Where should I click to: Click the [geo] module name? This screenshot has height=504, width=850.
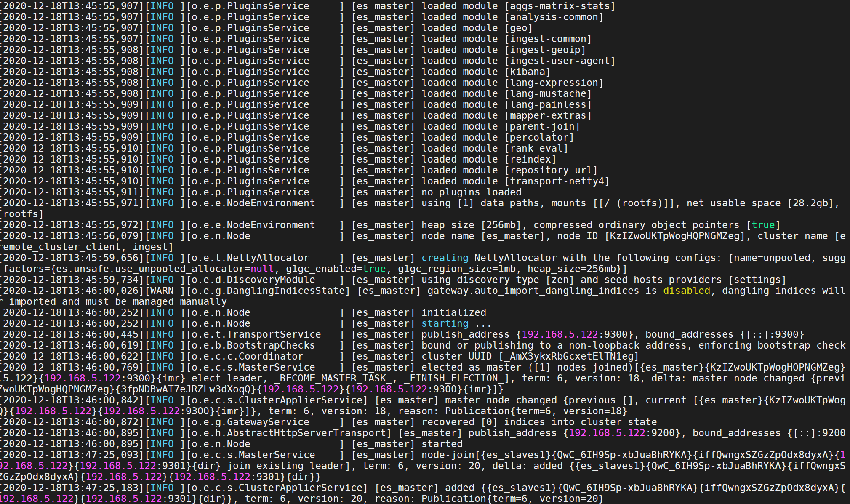tap(518, 28)
